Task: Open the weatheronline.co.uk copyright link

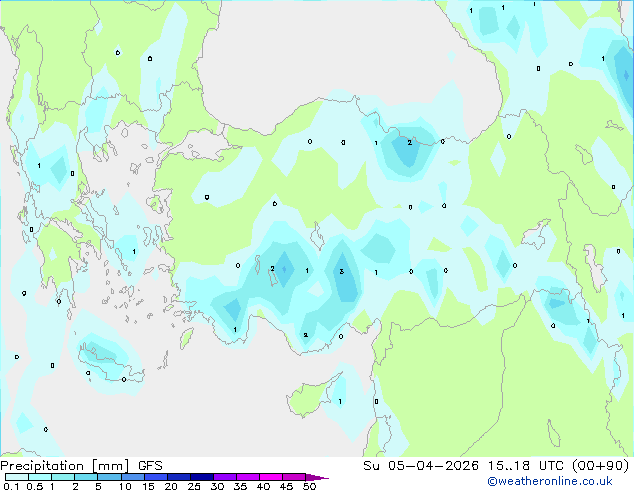Action: click(x=550, y=481)
